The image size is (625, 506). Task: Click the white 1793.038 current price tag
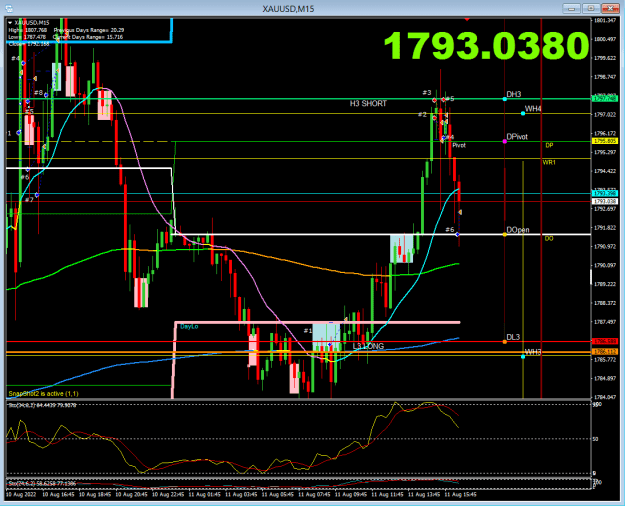[605, 201]
